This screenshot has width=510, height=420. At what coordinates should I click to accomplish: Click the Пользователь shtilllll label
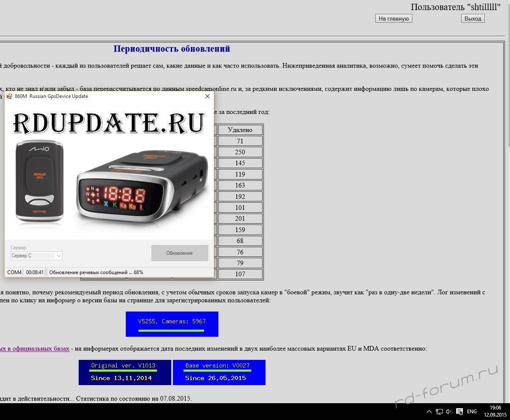click(456, 7)
